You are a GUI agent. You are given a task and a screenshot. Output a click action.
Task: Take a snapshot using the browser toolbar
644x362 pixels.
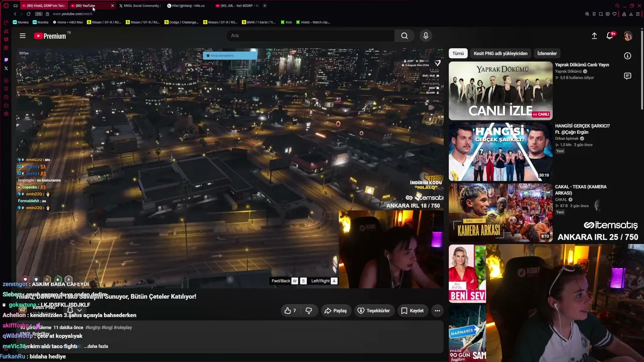tap(601, 14)
